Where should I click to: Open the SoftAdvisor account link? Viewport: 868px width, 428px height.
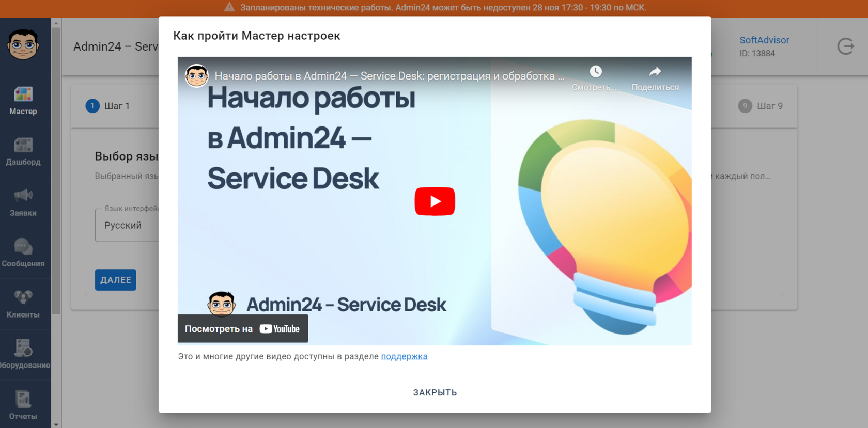764,40
